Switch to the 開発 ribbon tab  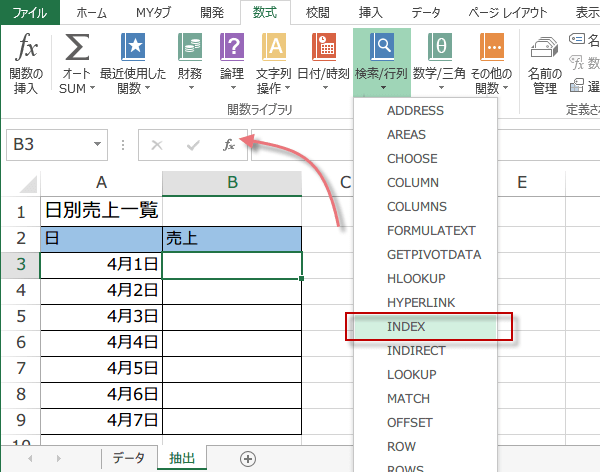coord(212,13)
